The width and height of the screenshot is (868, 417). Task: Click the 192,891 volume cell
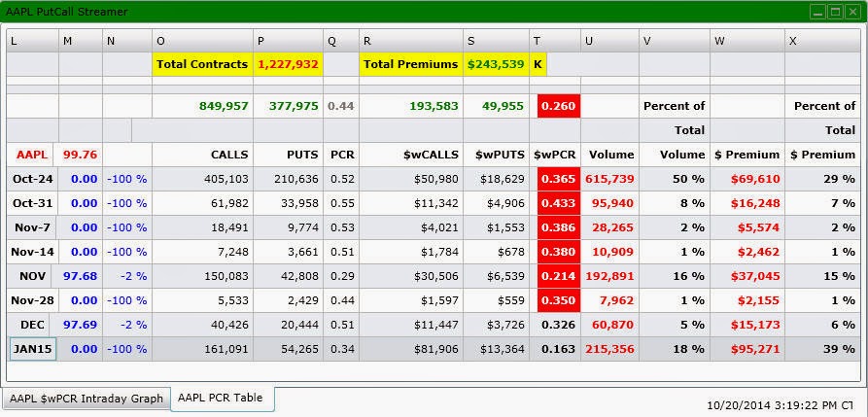coord(609,276)
